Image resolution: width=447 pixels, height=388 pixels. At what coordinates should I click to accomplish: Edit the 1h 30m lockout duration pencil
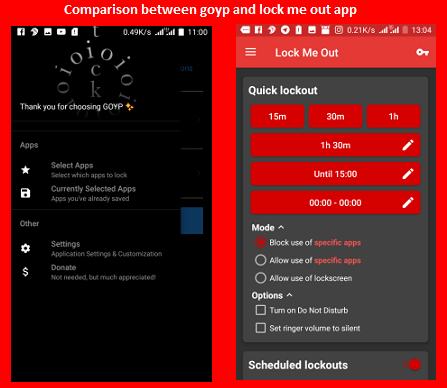pyautogui.click(x=408, y=145)
